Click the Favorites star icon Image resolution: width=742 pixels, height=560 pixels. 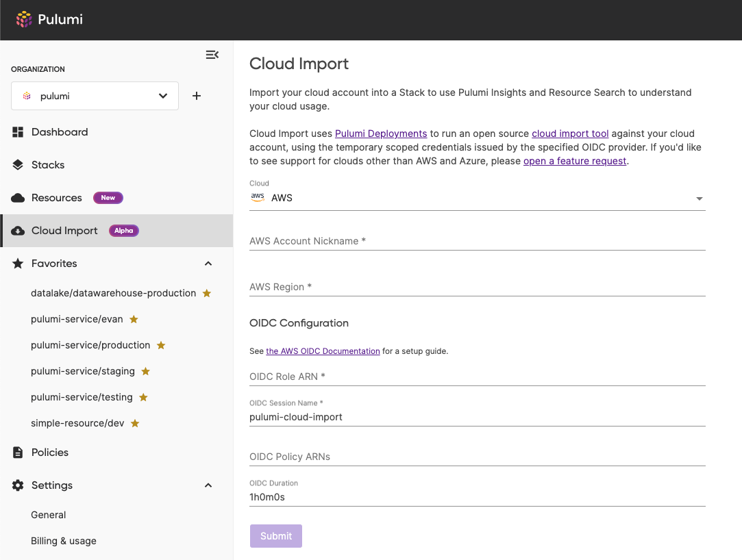[x=18, y=264]
